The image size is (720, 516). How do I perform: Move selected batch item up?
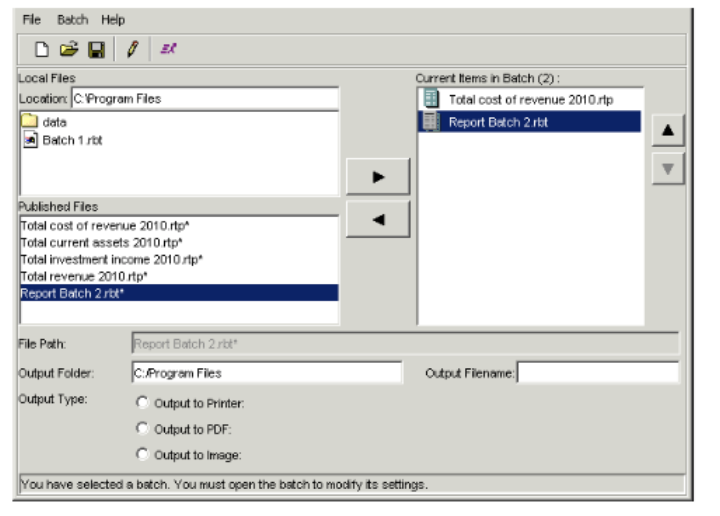[667, 129]
